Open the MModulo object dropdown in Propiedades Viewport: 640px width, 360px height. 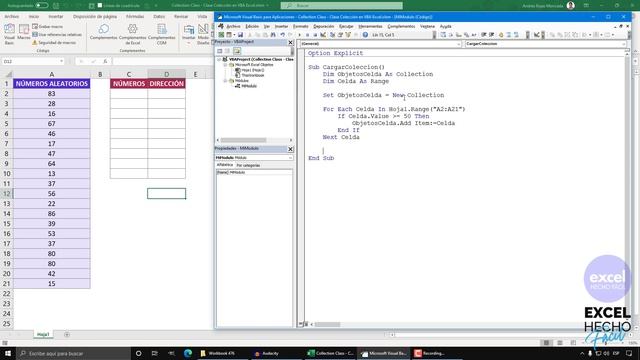click(291, 158)
